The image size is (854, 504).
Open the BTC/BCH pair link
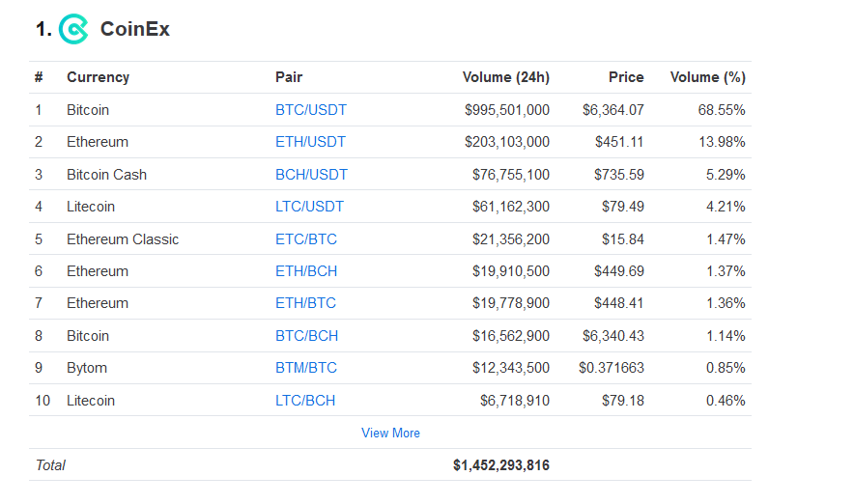point(306,336)
